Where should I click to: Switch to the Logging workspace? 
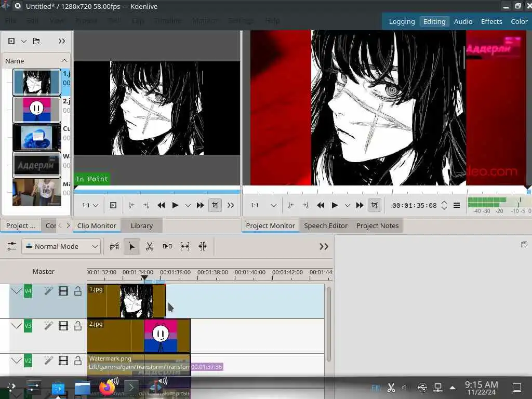click(x=402, y=21)
